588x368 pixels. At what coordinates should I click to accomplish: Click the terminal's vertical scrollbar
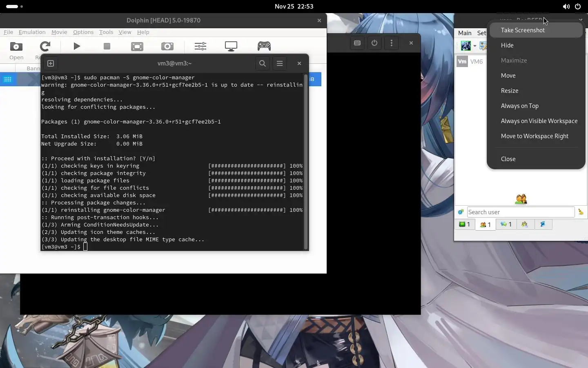click(x=305, y=162)
